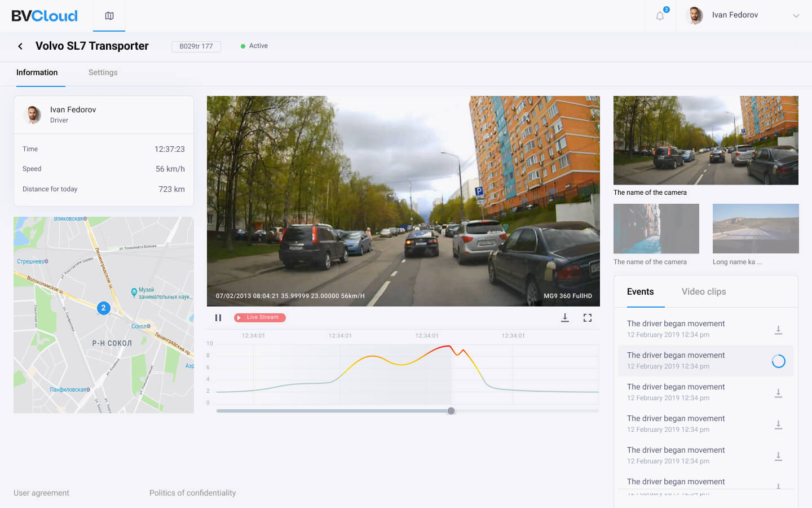Open Ivan Fedorov profile avatar in header
This screenshot has width=812, height=508.
695,15
